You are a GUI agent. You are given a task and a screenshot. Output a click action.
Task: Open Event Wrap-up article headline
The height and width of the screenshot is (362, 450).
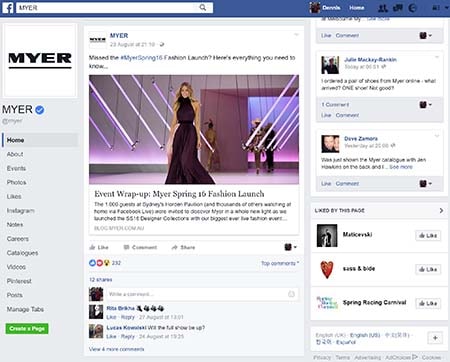pyautogui.click(x=179, y=194)
